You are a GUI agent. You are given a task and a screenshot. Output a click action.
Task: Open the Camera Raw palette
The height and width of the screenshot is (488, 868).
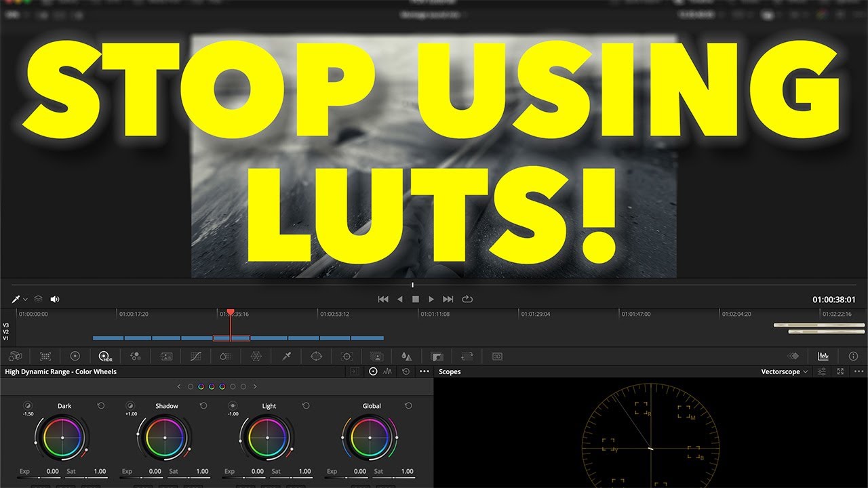(x=16, y=356)
